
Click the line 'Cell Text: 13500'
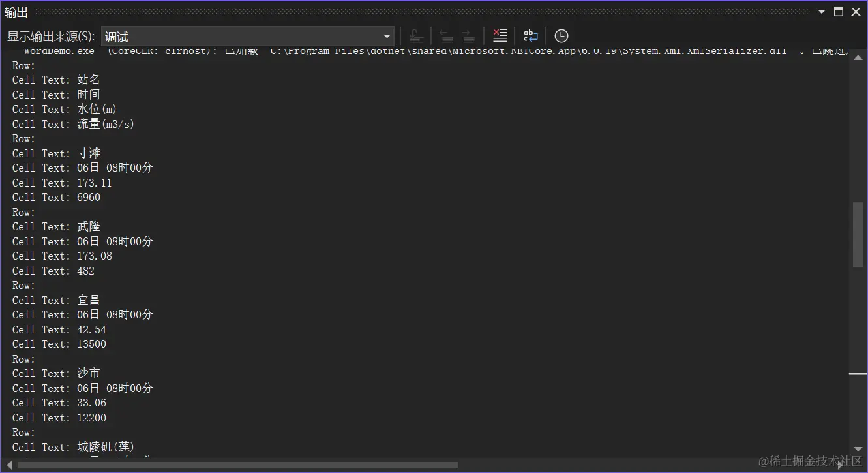pyautogui.click(x=59, y=344)
